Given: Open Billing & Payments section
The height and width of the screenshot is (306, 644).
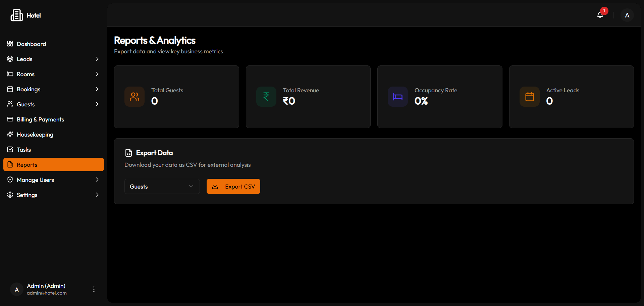Looking at the screenshot, I should click(40, 119).
